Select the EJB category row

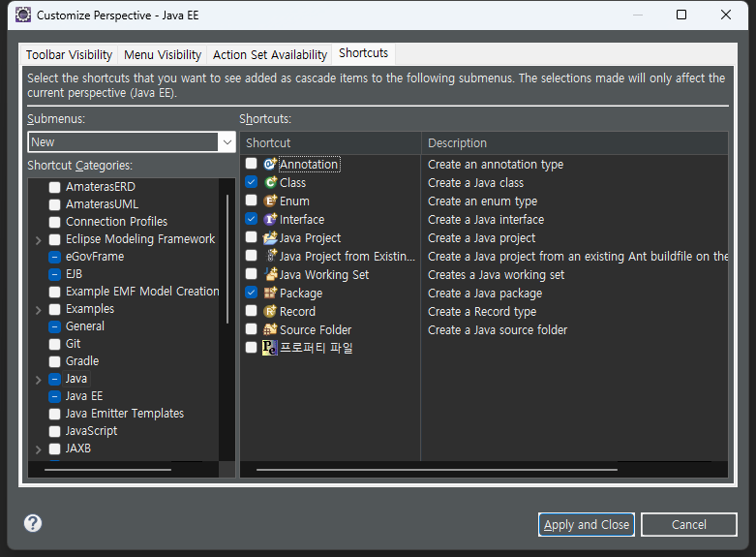tap(74, 274)
